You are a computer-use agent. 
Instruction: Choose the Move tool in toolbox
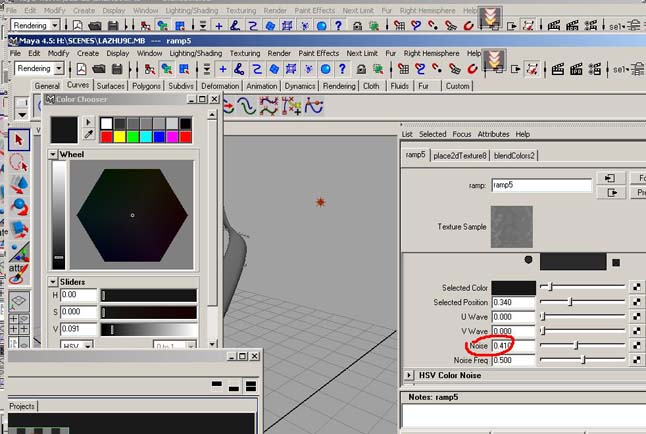[19, 184]
